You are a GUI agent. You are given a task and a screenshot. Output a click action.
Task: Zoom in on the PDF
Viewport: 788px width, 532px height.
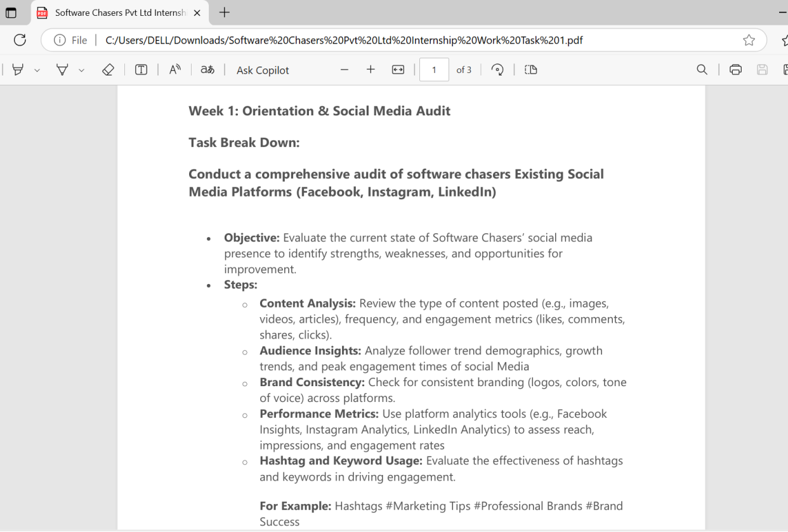pos(371,70)
